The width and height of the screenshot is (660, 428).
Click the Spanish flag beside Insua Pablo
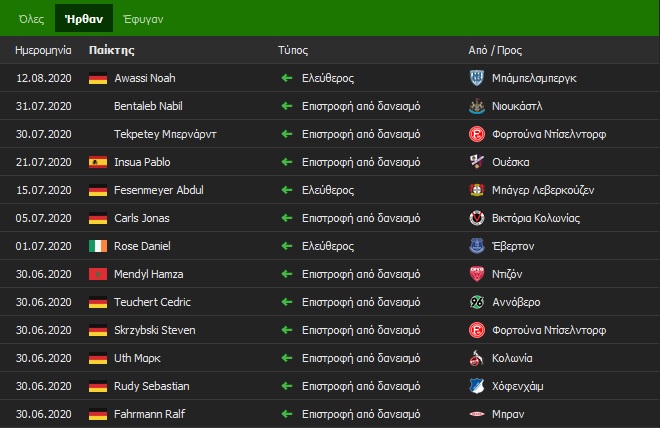(98, 162)
